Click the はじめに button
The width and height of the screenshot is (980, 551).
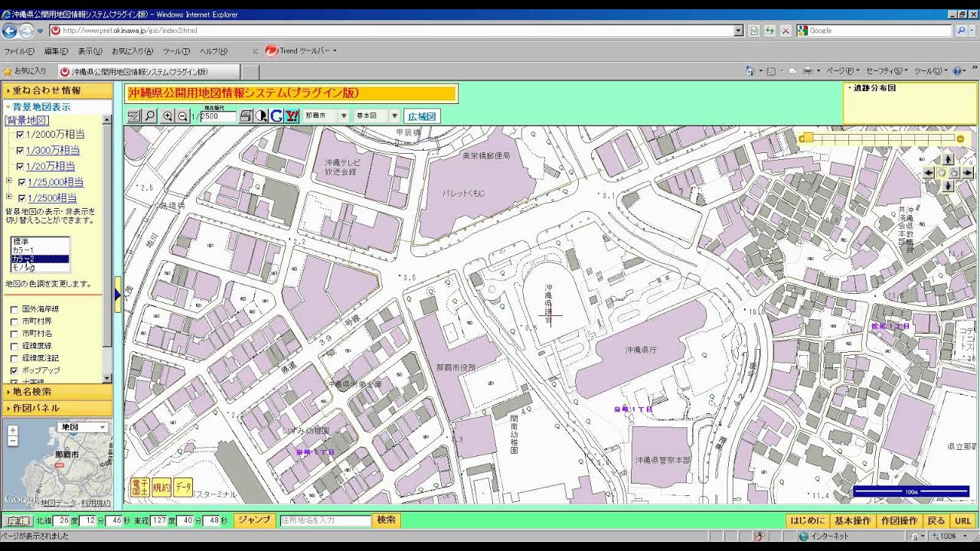click(808, 521)
